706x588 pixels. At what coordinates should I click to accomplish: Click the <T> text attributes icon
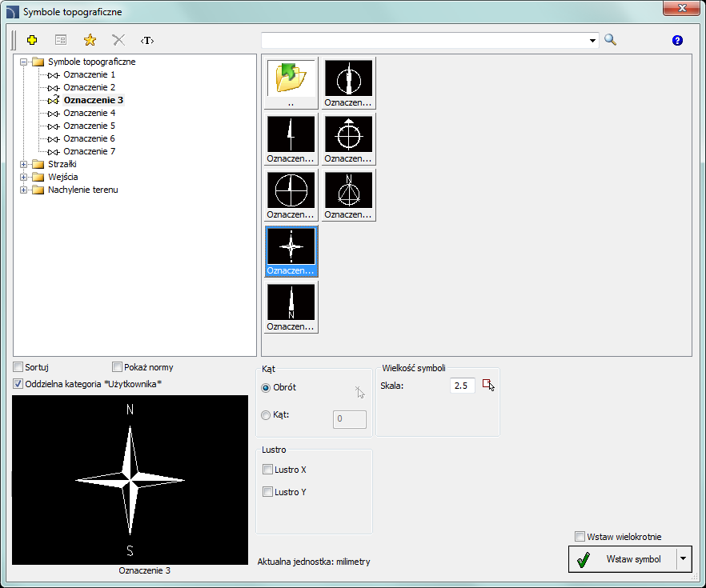[x=147, y=41]
